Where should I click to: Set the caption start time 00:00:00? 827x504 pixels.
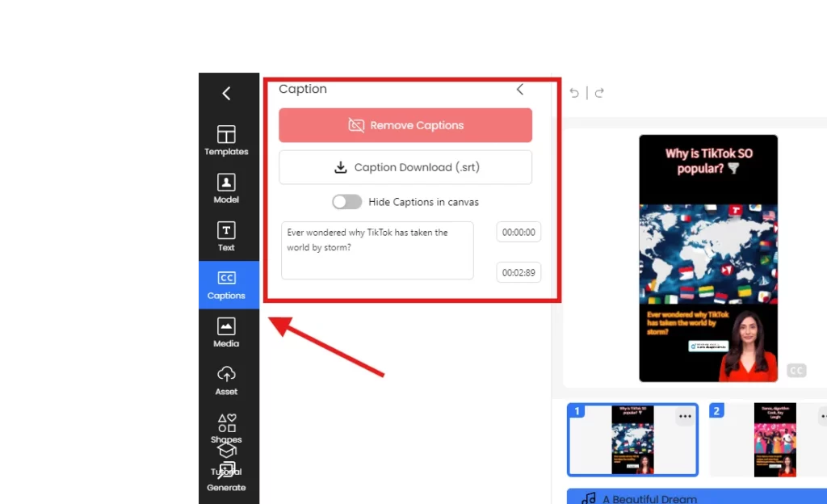[x=518, y=232]
